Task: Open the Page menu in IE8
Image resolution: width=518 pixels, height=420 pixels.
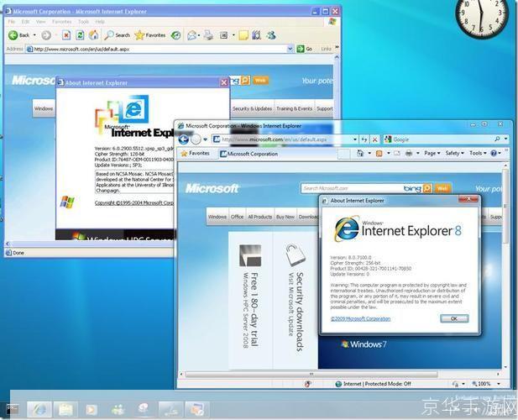Action: [x=432, y=153]
